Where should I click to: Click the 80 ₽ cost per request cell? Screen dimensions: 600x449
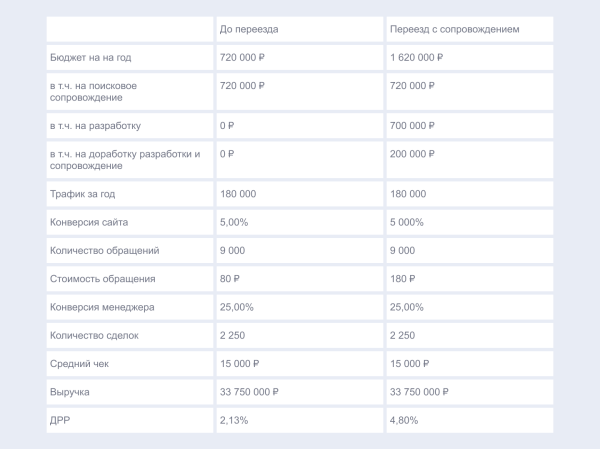[231, 279]
